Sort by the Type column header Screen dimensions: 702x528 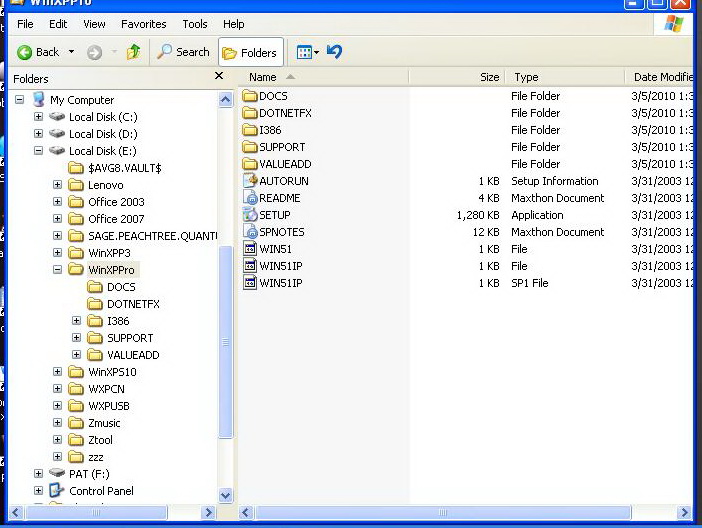pos(565,77)
